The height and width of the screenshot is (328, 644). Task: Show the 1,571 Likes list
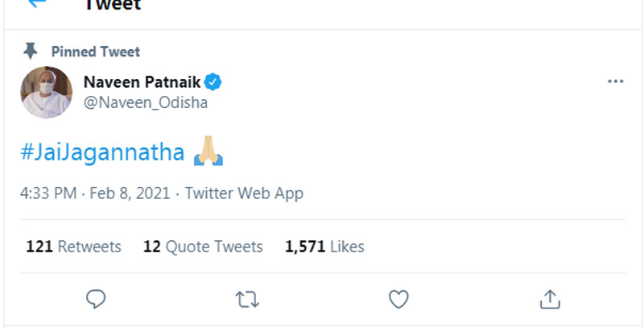point(324,247)
